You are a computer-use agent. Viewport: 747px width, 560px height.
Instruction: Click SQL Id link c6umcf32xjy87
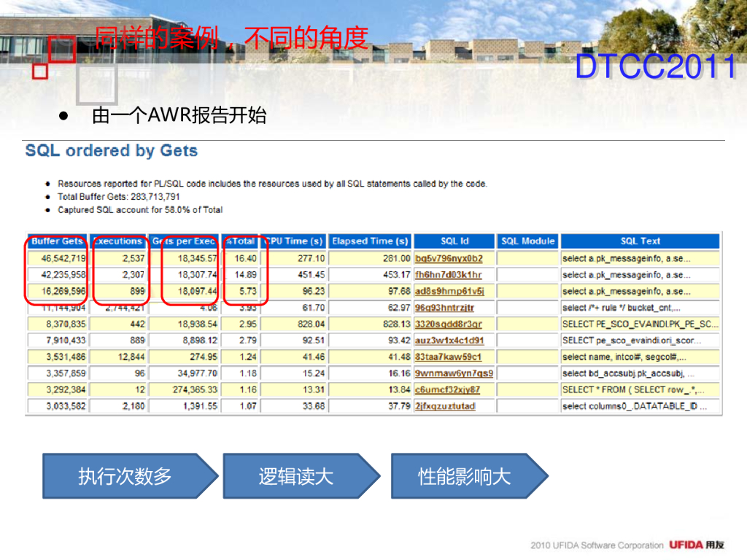click(447, 389)
